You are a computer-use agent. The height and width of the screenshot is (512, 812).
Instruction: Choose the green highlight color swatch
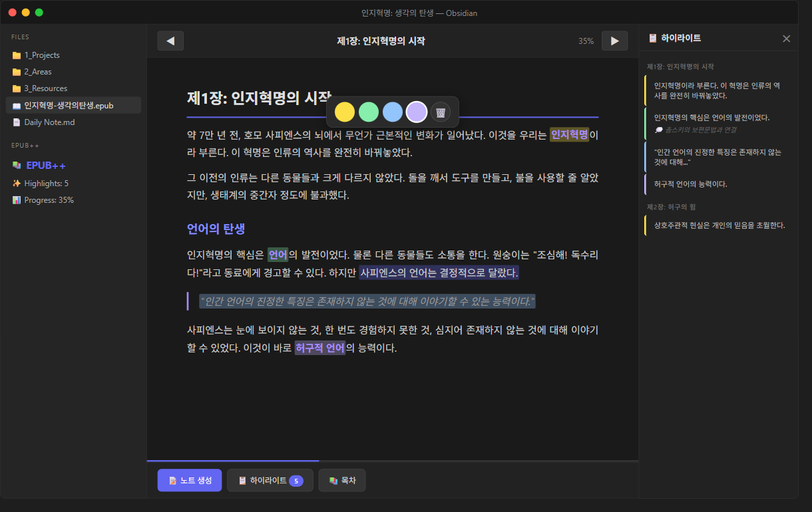click(369, 112)
